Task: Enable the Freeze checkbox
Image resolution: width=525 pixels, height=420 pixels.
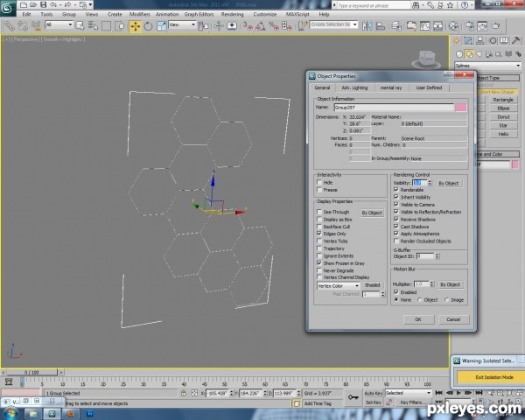Action: pyautogui.click(x=319, y=190)
